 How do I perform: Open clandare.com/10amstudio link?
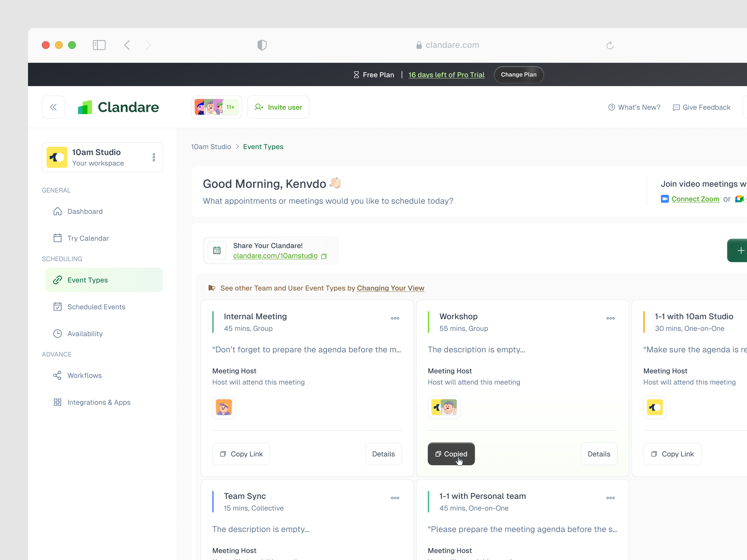(x=275, y=256)
